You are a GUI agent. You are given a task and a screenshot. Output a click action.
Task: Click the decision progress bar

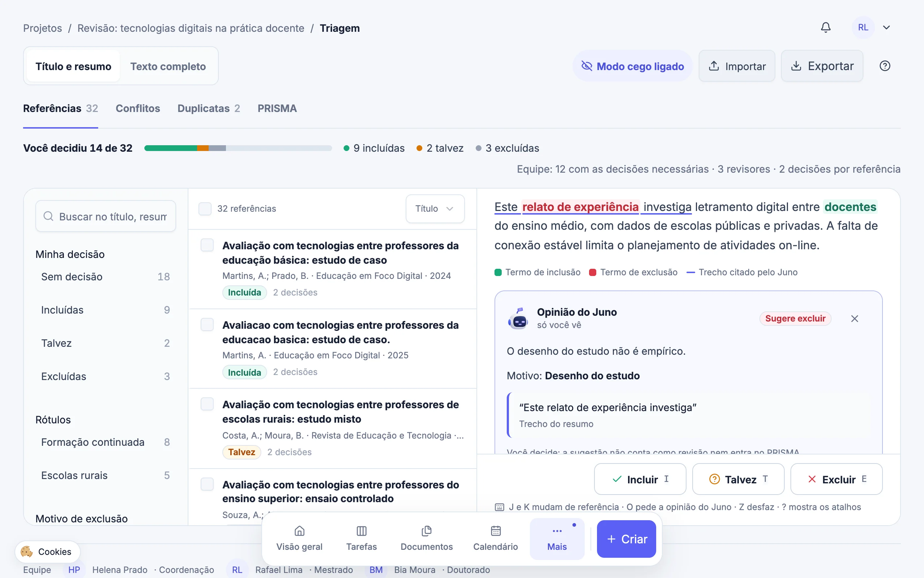[x=238, y=148]
